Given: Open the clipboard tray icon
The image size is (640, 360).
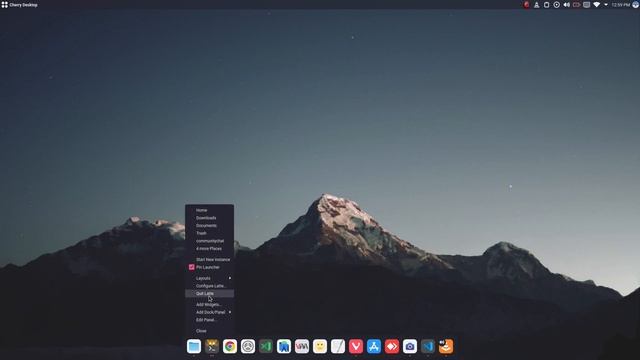Looking at the screenshot, I should [x=547, y=5].
